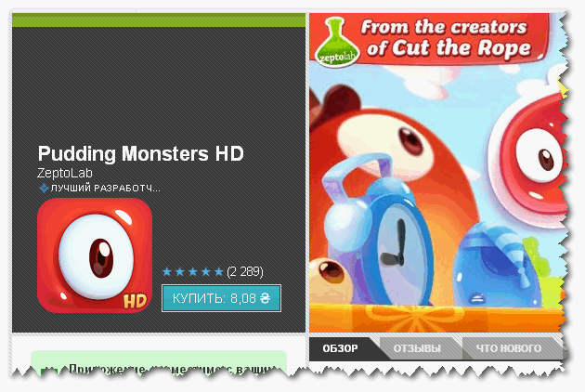
Task: Click the ЛУЧШИЙ РАЗРАБОТЧ... label
Action: (x=106, y=189)
